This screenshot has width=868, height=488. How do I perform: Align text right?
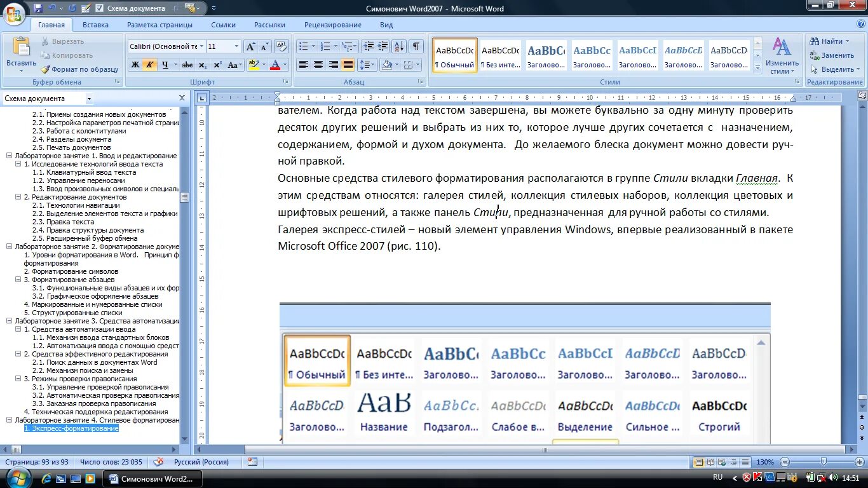(x=333, y=65)
